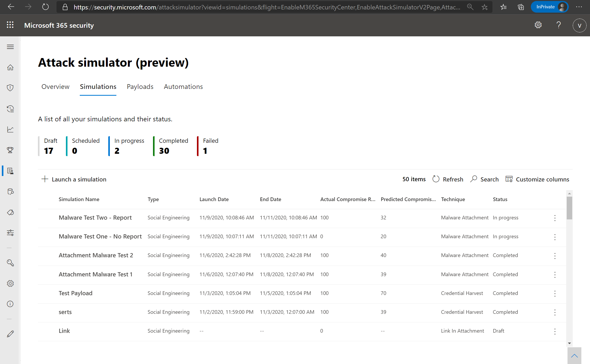The image size is (590, 364).
Task: Switch to the Payloads tab
Action: coord(140,87)
